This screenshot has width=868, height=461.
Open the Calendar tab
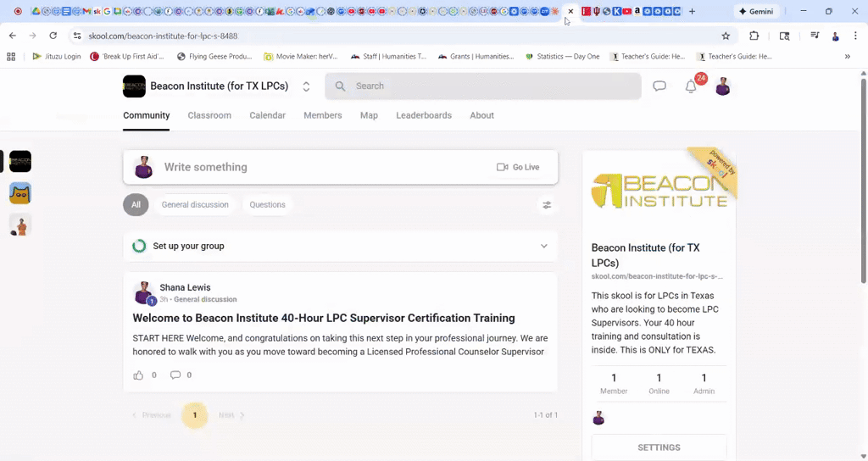click(267, 115)
